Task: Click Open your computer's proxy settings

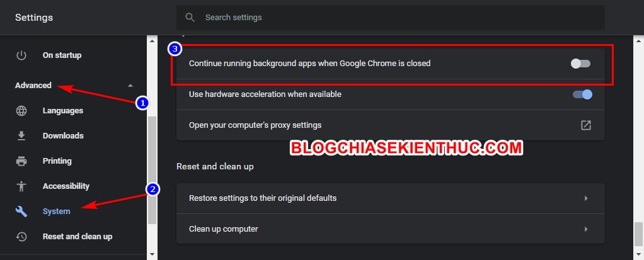Action: point(390,125)
